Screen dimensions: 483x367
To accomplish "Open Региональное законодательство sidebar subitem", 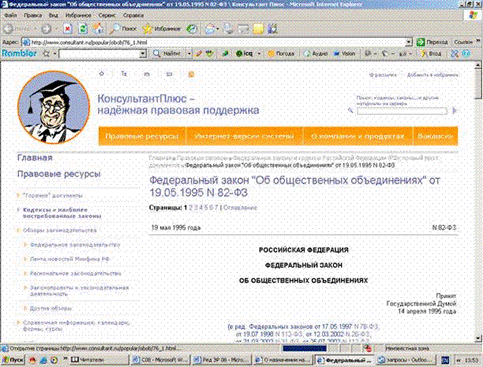I will 76,273.
